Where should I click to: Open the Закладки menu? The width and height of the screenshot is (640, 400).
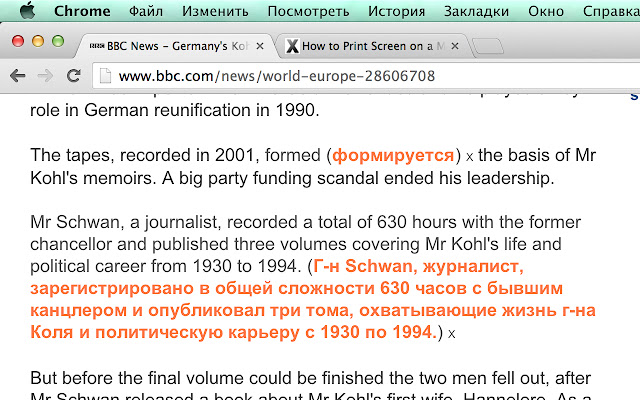476,11
